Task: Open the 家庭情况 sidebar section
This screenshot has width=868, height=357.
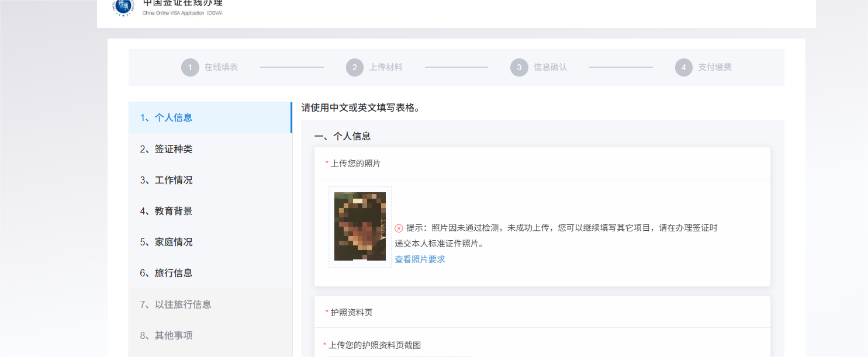Action: (x=166, y=242)
